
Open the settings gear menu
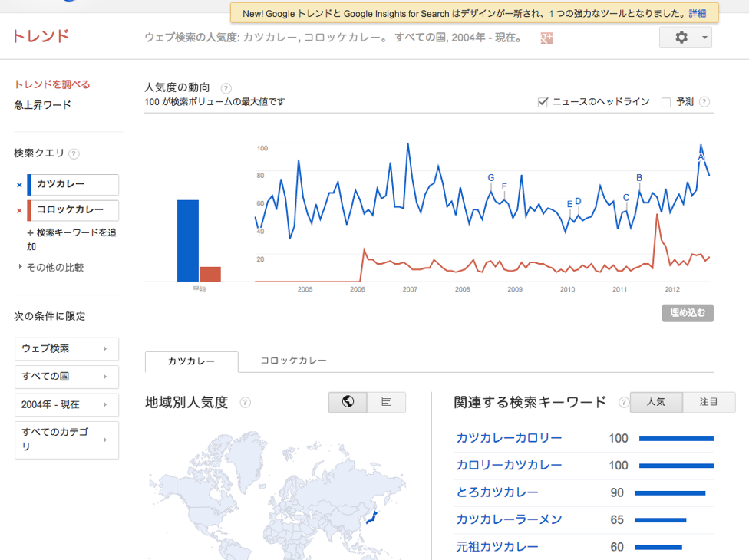tap(681, 38)
